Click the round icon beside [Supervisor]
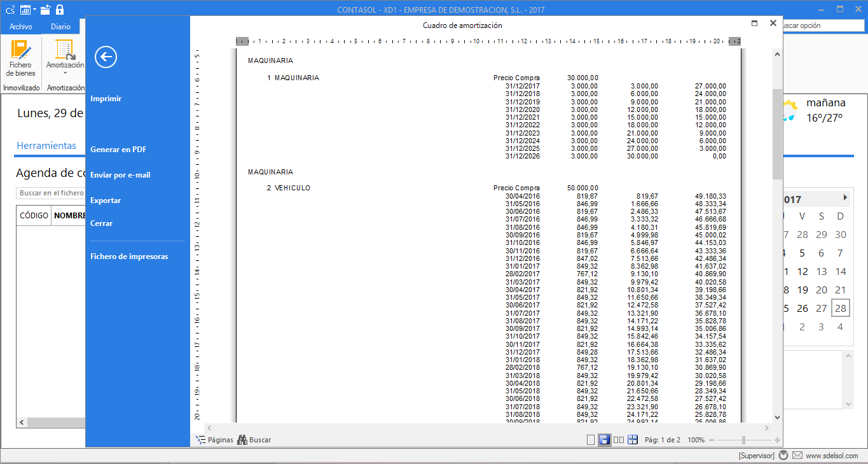Viewport: 868px width, 464px height. click(x=783, y=456)
